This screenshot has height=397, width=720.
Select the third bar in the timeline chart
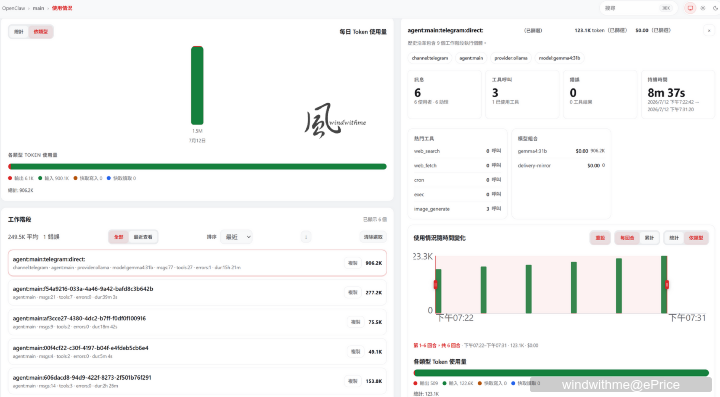pos(529,289)
